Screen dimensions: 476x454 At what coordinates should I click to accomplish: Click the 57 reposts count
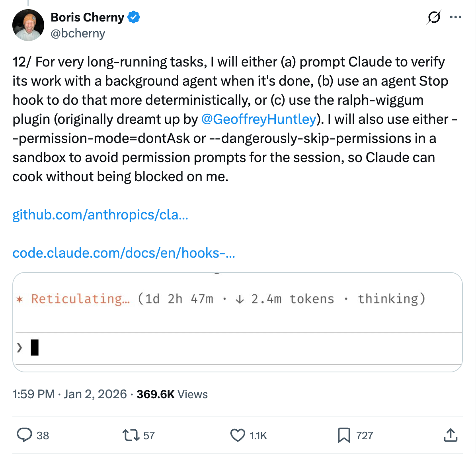pyautogui.click(x=149, y=436)
